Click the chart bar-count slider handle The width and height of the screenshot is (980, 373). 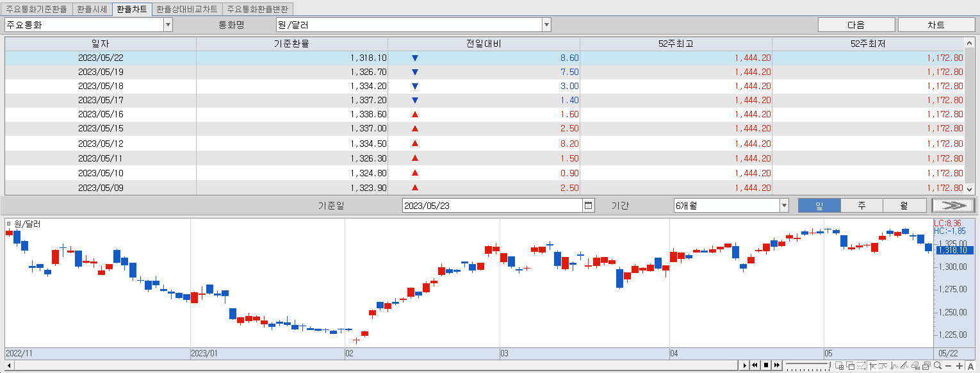click(829, 365)
